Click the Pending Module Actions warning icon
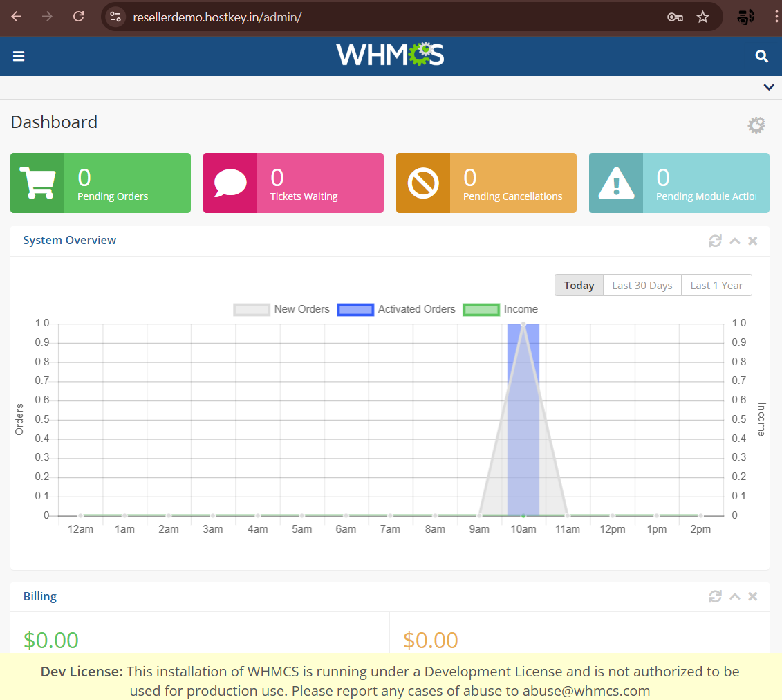The height and width of the screenshot is (700, 782). [615, 183]
